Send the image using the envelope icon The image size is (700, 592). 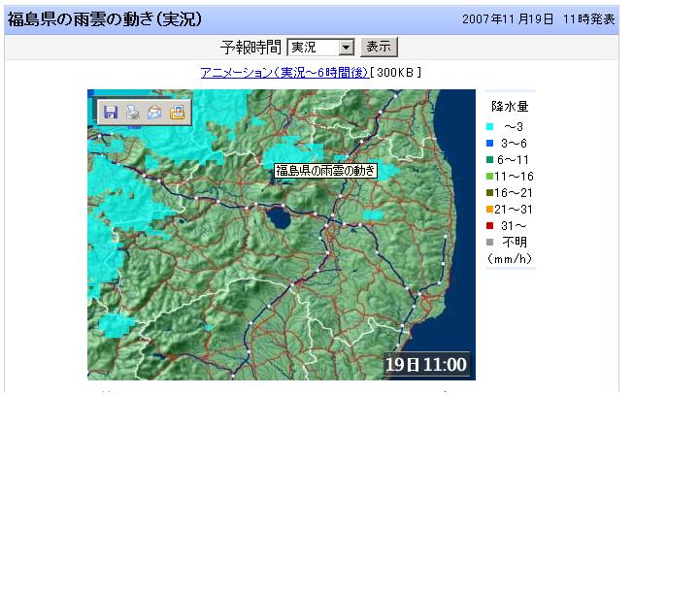pyautogui.click(x=154, y=113)
